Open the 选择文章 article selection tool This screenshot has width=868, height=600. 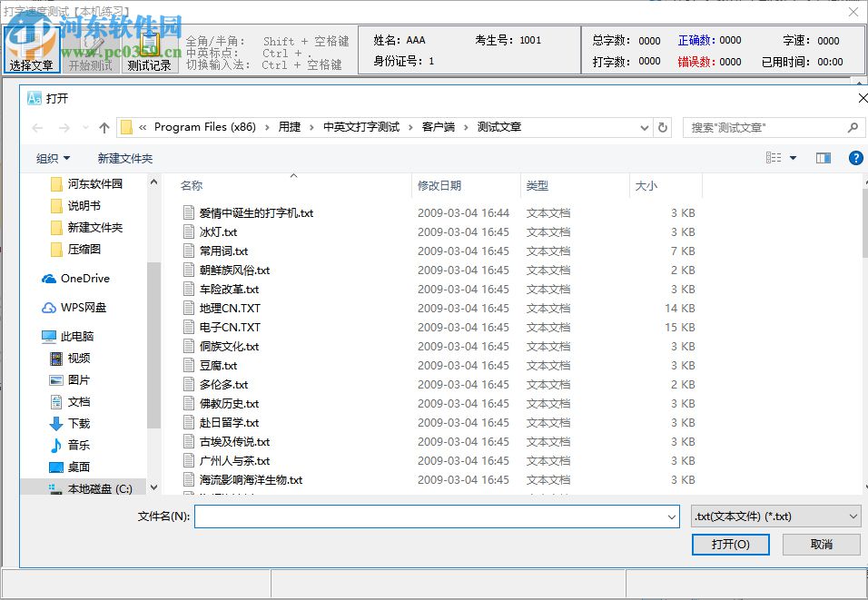coord(32,50)
